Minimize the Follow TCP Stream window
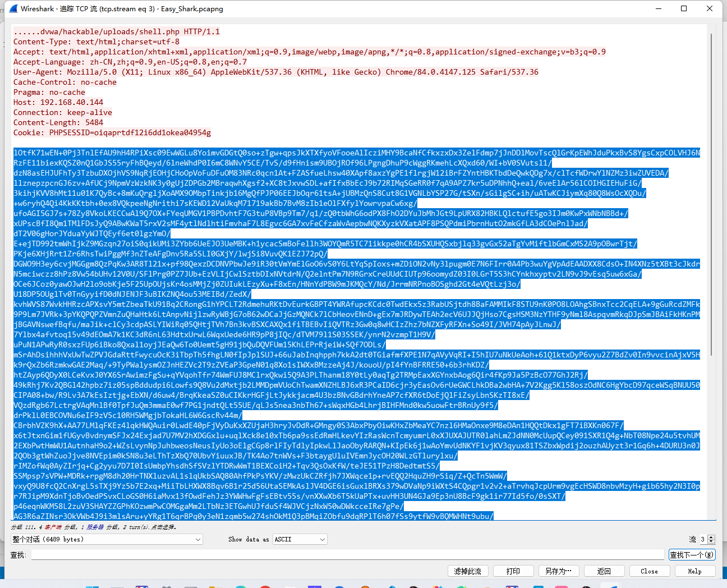Image resolution: width=727 pixels, height=588 pixels. pyautogui.click(x=658, y=8)
